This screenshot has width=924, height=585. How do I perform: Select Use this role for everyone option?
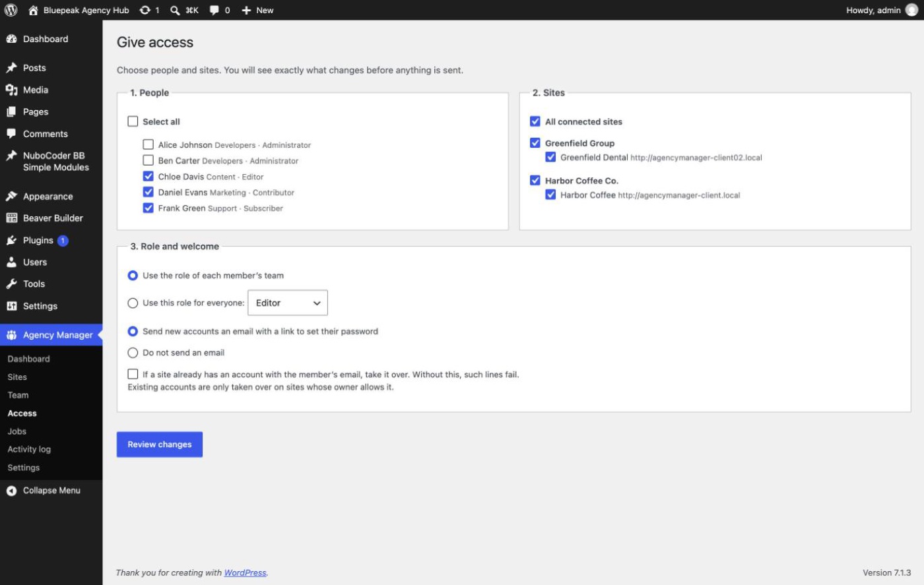[x=133, y=303]
